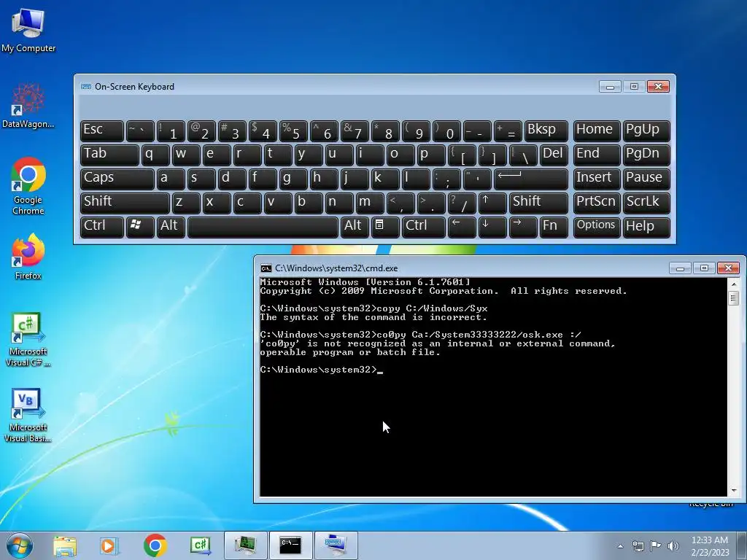Viewport: 747px width, 560px height.
Task: Click the right arrow key
Action: point(522,227)
